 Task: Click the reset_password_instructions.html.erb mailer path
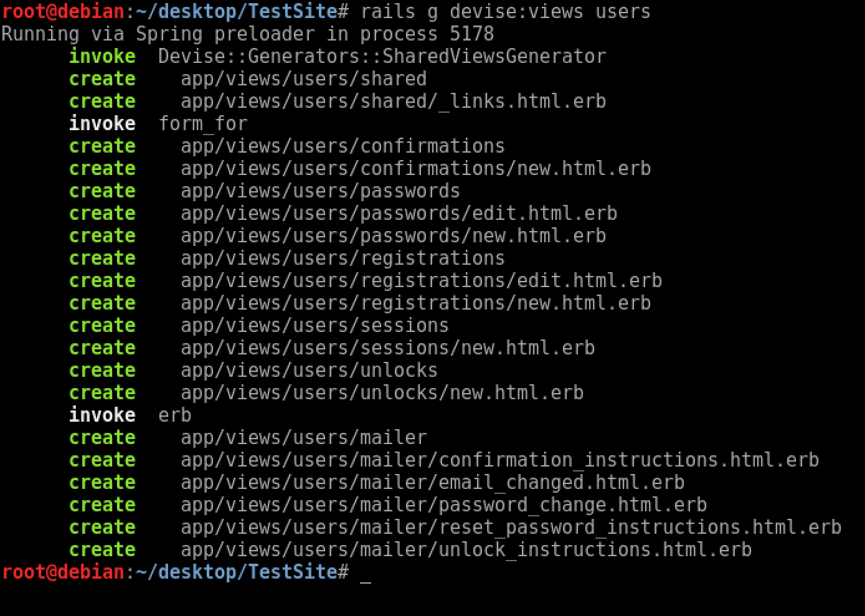coord(511,528)
